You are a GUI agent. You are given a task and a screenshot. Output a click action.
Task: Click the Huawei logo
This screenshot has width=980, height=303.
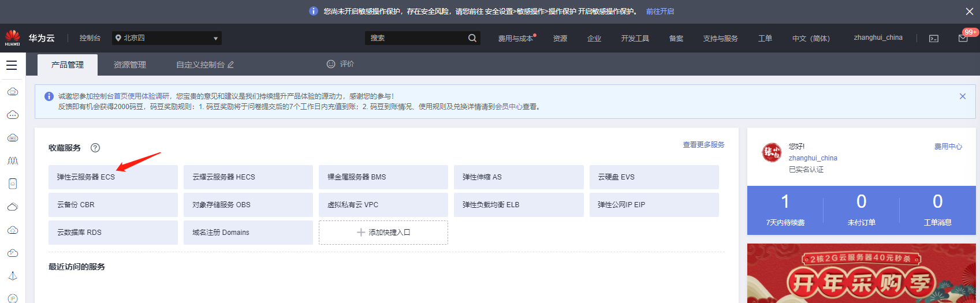click(x=13, y=38)
